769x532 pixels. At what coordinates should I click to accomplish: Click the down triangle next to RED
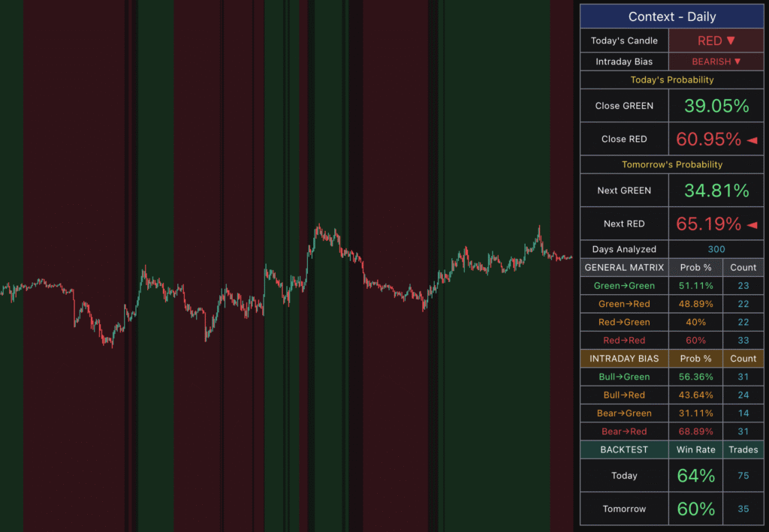point(731,41)
